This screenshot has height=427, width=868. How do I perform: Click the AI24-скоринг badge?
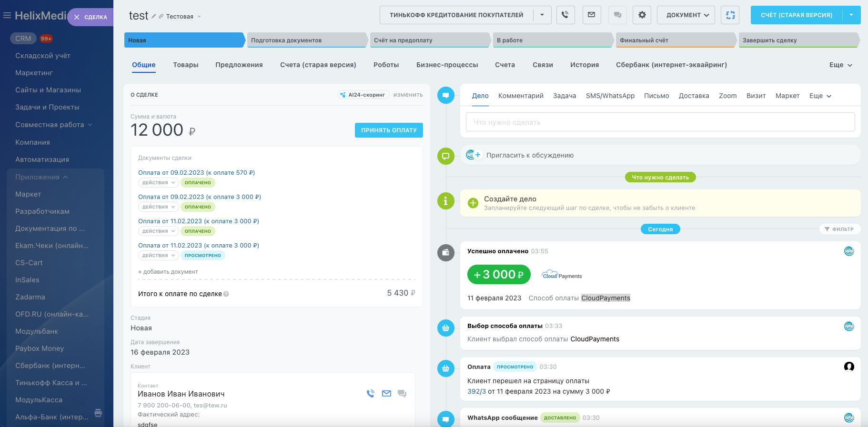[x=363, y=95]
